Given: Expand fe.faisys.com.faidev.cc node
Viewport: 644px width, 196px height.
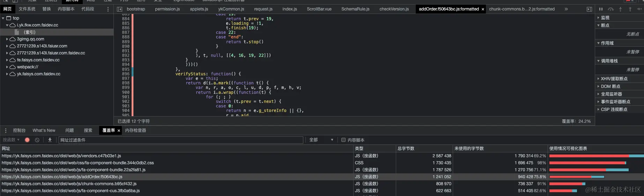Looking at the screenshot, I should [7, 60].
